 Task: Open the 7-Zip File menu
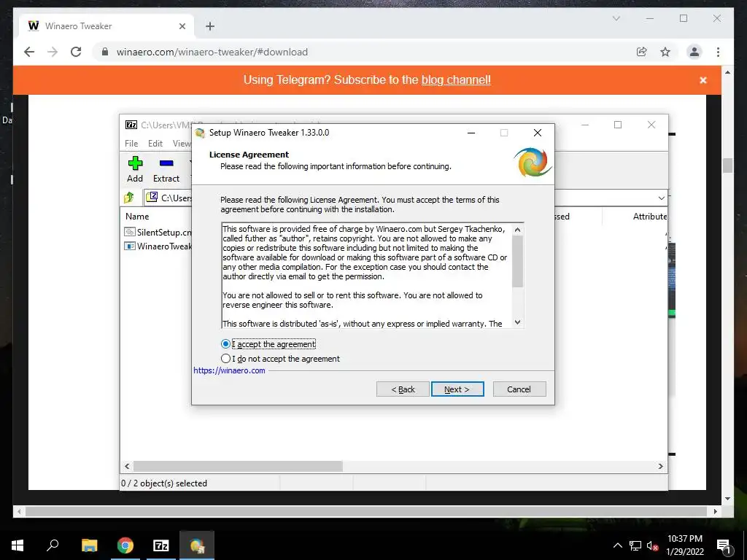[x=131, y=144]
